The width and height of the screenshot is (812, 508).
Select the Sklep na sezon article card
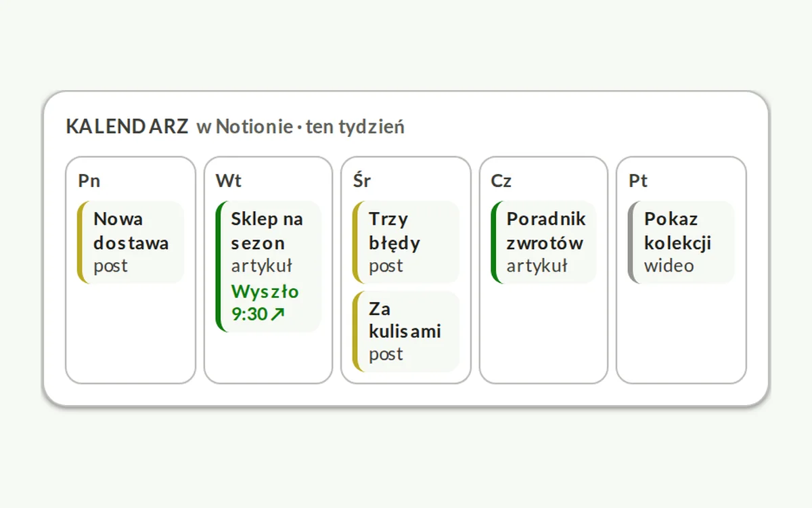269,266
